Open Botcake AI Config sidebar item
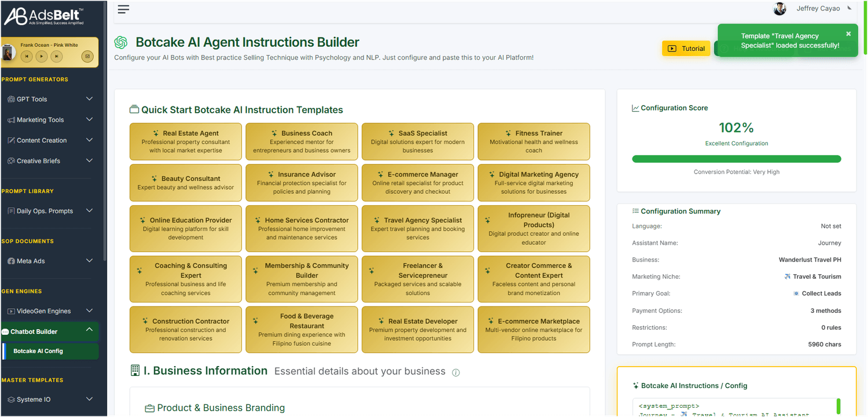Viewport: 868px width, 417px height. click(x=38, y=351)
